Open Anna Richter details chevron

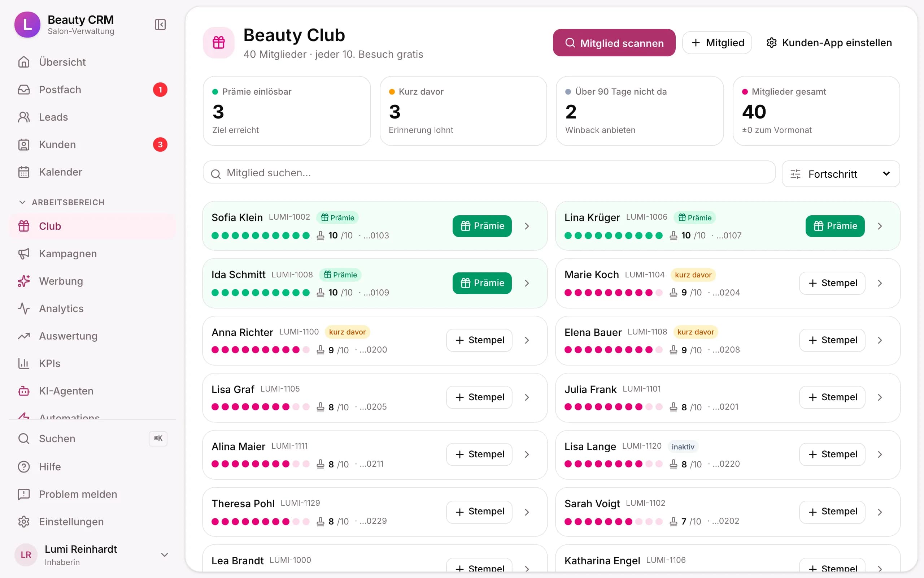tap(527, 340)
